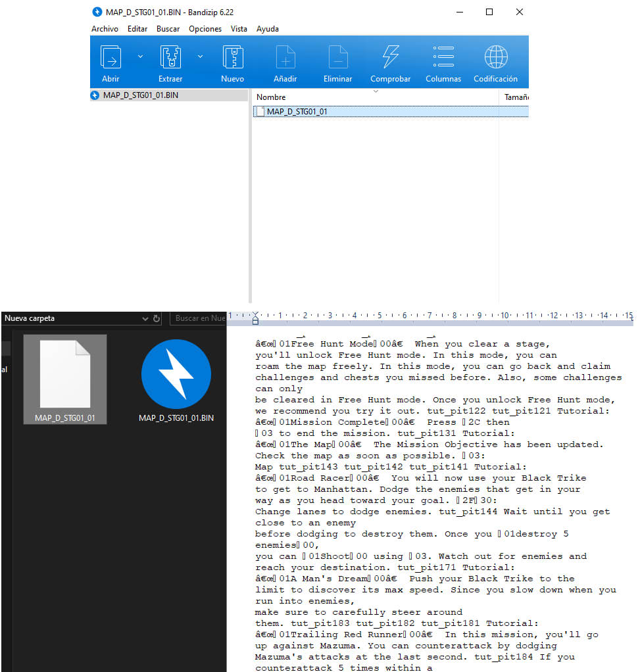Click the text 'Free Hunt Mode' in the document

point(332,344)
